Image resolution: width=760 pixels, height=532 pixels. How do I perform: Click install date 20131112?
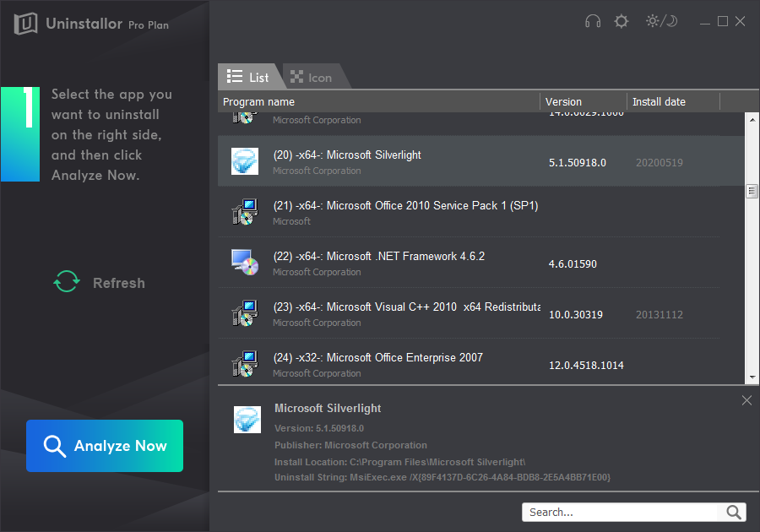[x=660, y=315]
